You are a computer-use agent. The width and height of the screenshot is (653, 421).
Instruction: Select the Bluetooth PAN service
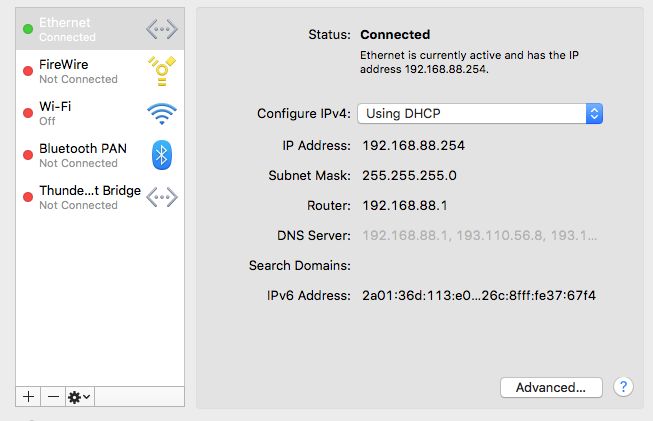tap(100, 155)
